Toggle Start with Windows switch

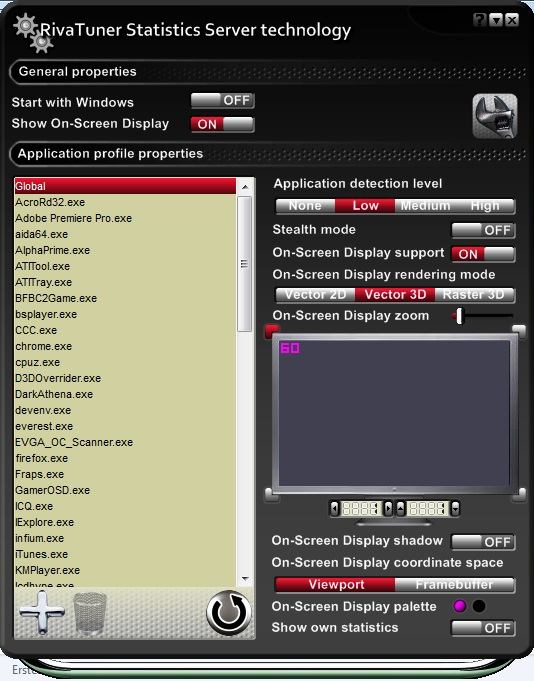pyautogui.click(x=222, y=100)
